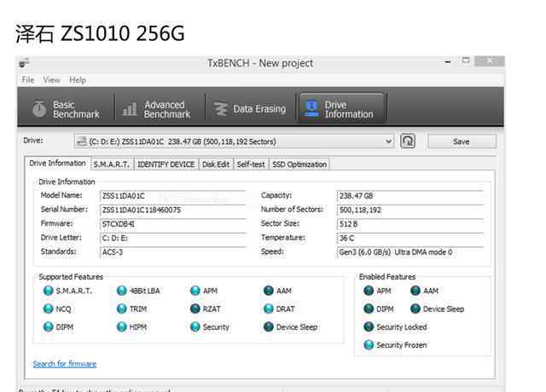Screen dimensions: 546x392
Task: Click the 48Bit LBA feature indicator
Action: tap(121, 291)
